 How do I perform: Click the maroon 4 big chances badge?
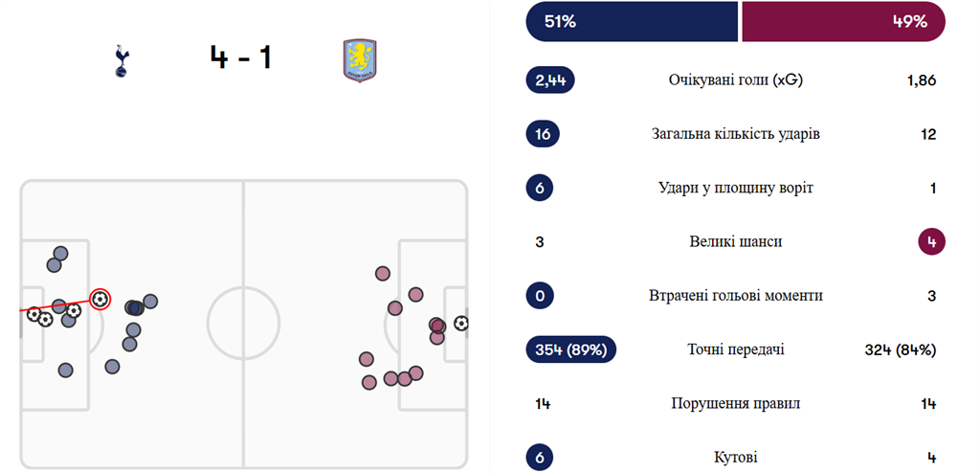point(931,241)
